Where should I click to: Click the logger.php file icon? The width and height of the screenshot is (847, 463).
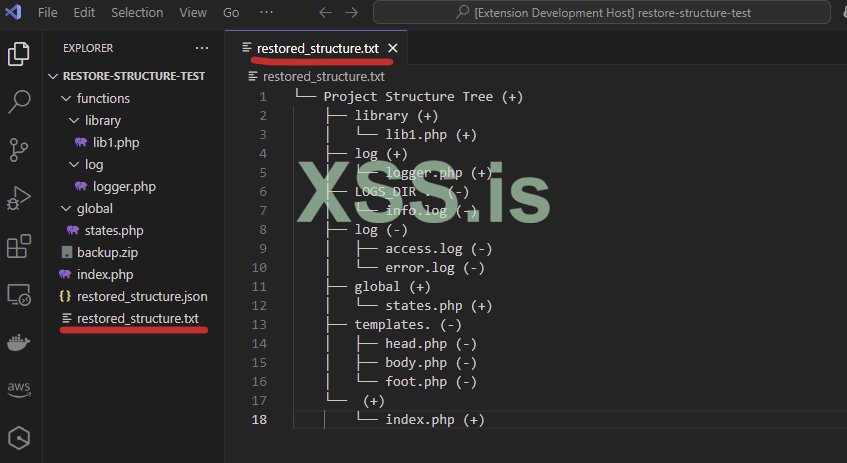point(81,186)
